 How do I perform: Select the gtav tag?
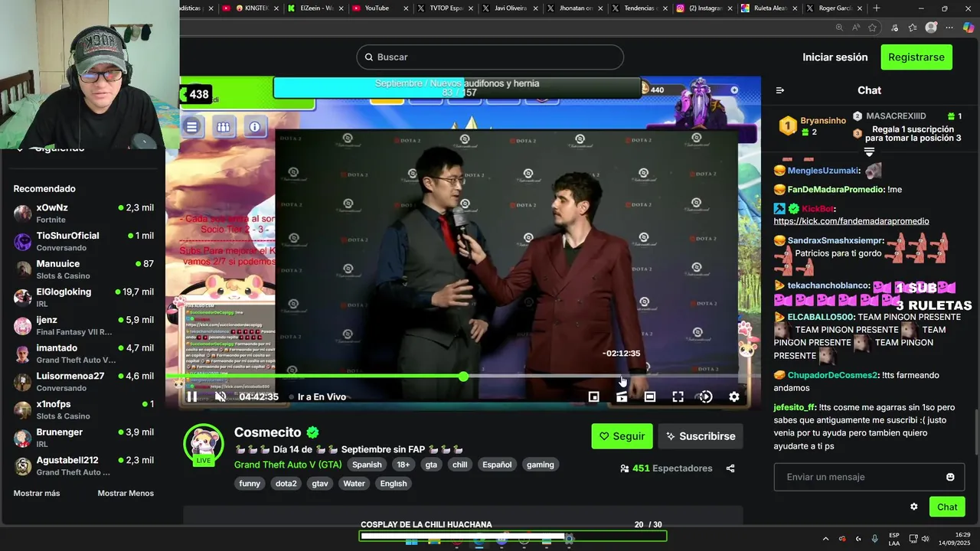coord(319,484)
